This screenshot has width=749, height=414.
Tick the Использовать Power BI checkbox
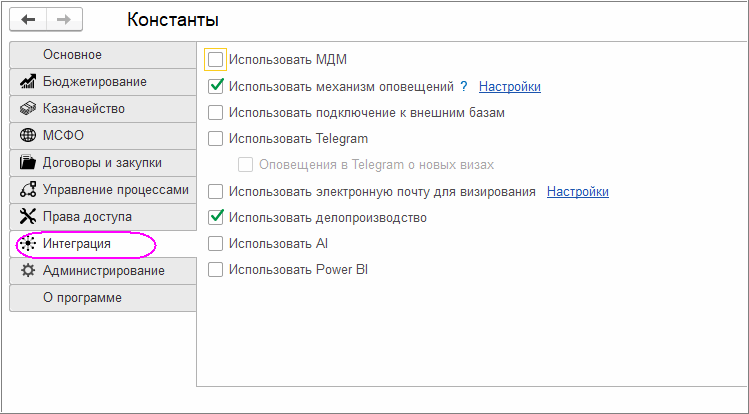click(215, 269)
